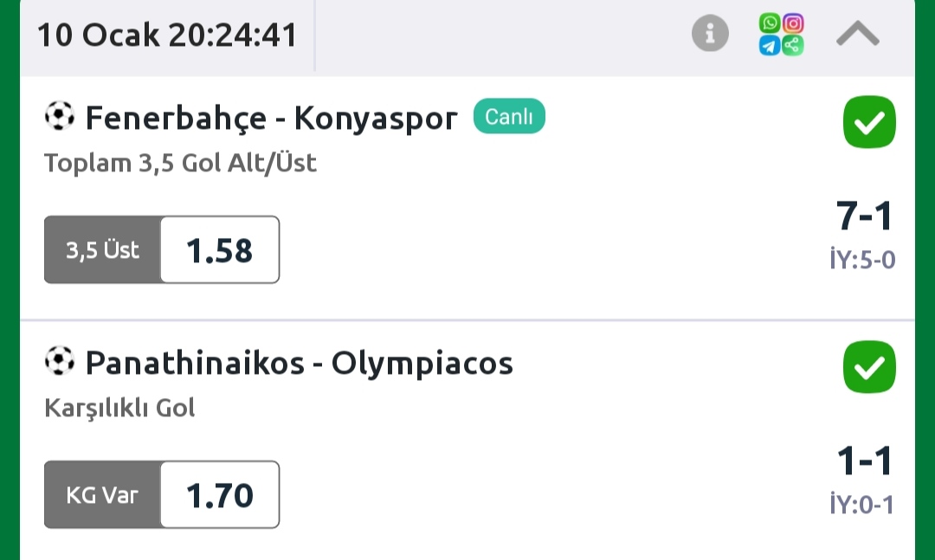Click the KG Var selection label
The width and height of the screenshot is (935, 560).
click(103, 495)
